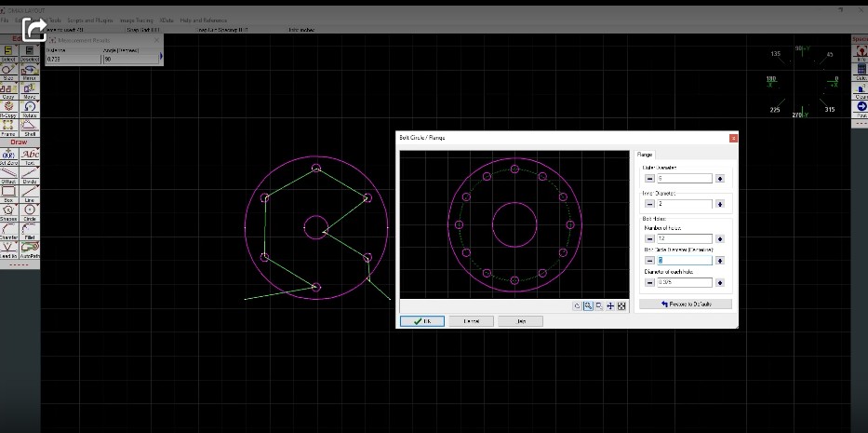Activate the Offset tool

[8, 176]
